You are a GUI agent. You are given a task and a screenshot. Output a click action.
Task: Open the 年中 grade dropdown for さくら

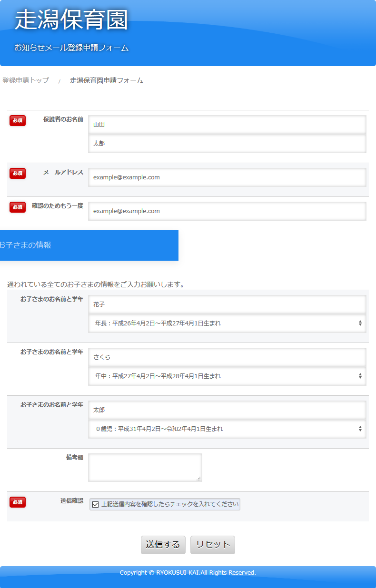[x=227, y=376]
